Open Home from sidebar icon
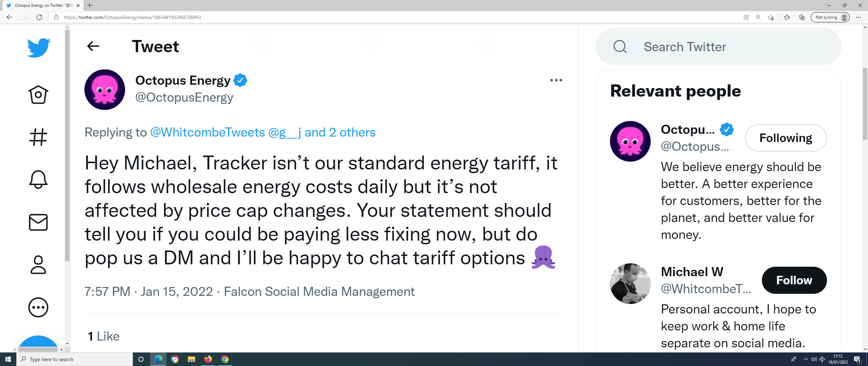This screenshot has height=366, width=868. (x=38, y=95)
